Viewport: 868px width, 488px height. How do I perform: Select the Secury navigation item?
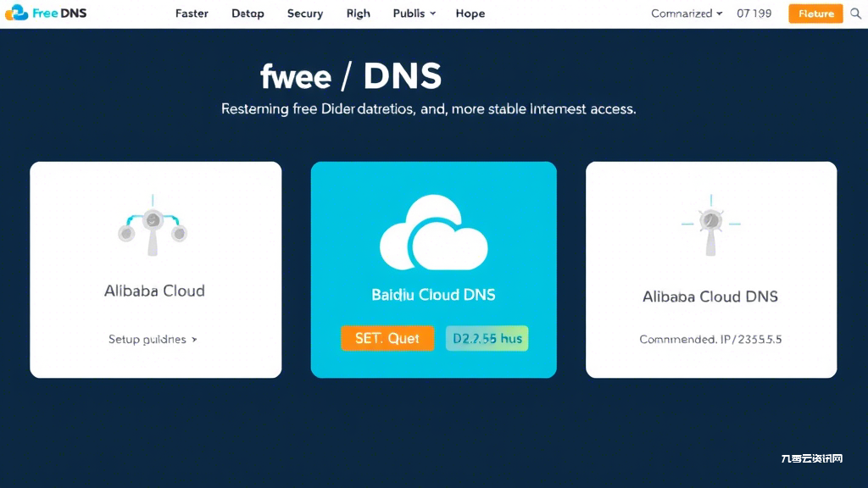[305, 14]
